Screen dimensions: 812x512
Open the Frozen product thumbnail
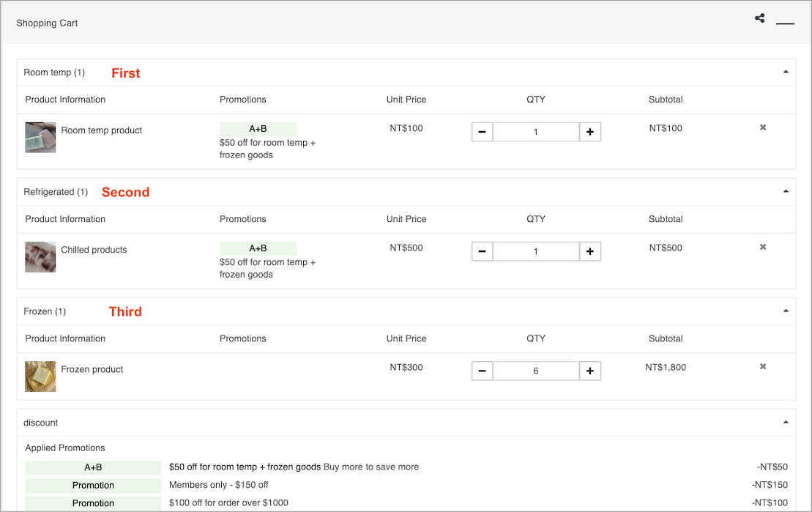tap(40, 376)
